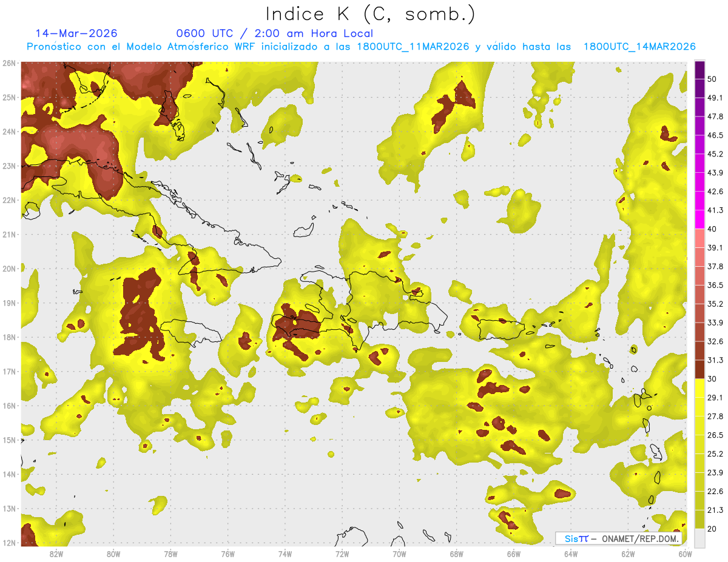
Task: Click the '76W' longitude axis label
Action: pos(227,554)
